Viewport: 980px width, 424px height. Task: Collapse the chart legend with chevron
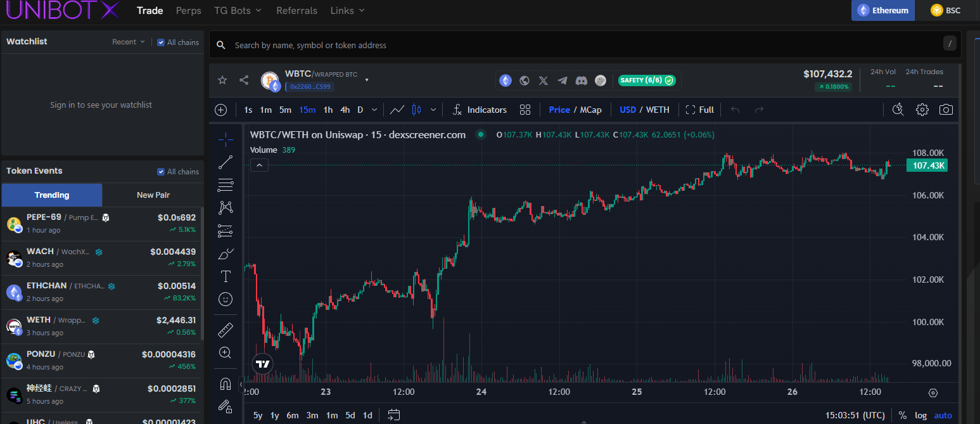click(x=260, y=165)
